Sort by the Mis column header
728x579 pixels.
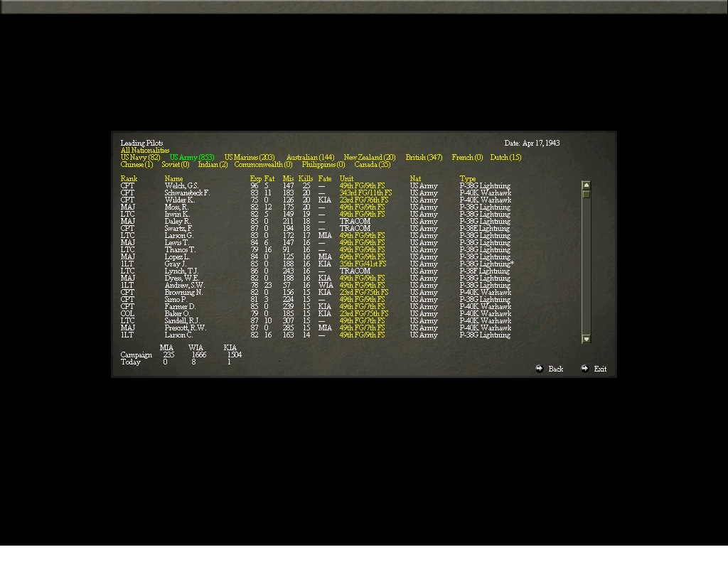click(288, 178)
